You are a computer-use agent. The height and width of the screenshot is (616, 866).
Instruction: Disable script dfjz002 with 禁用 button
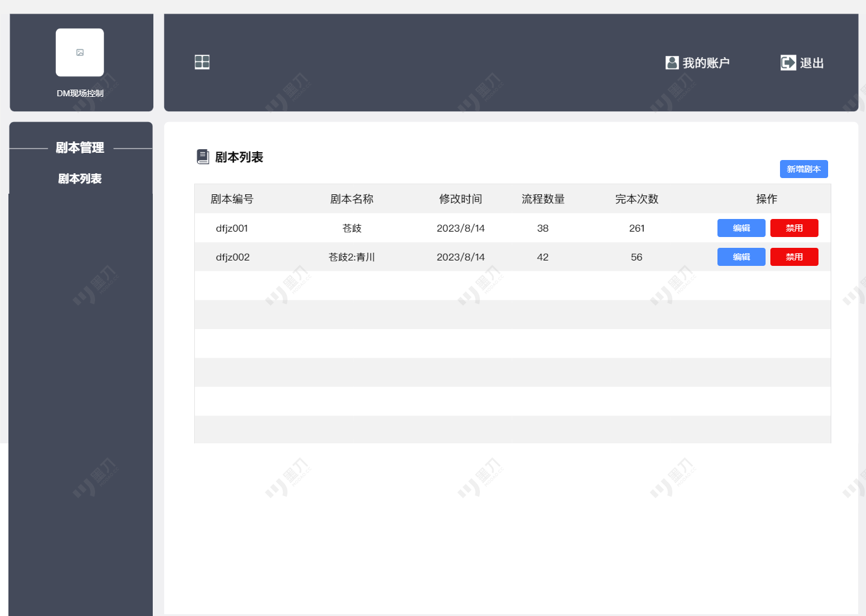[x=794, y=257]
